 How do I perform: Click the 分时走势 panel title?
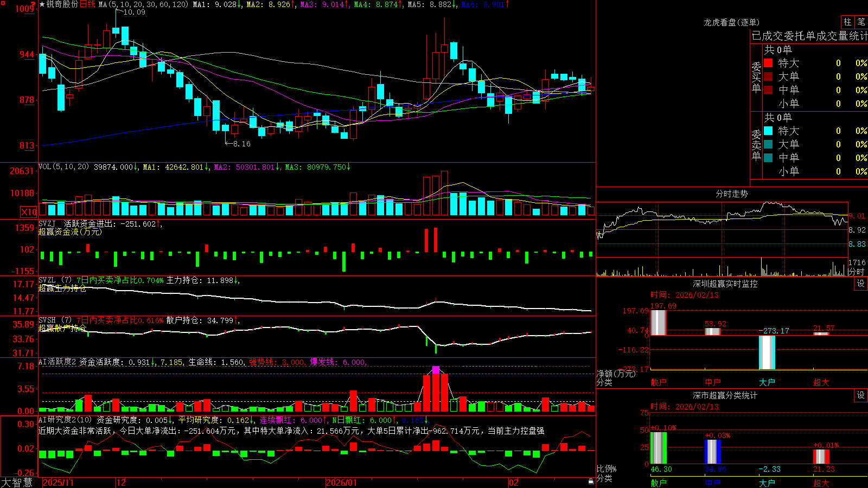(x=732, y=194)
